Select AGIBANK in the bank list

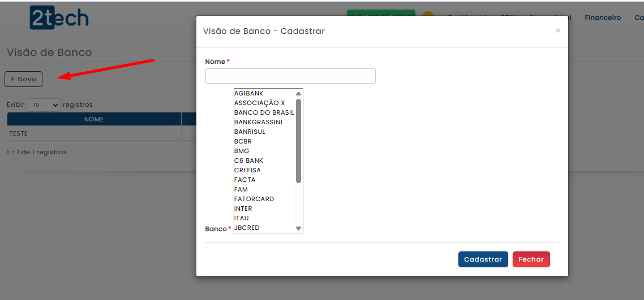pyautogui.click(x=249, y=93)
